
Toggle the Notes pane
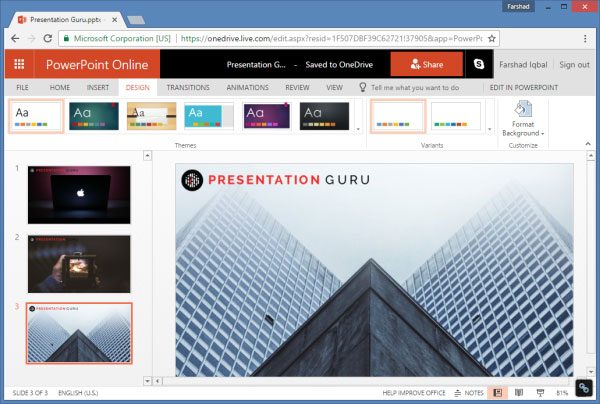[467, 393]
